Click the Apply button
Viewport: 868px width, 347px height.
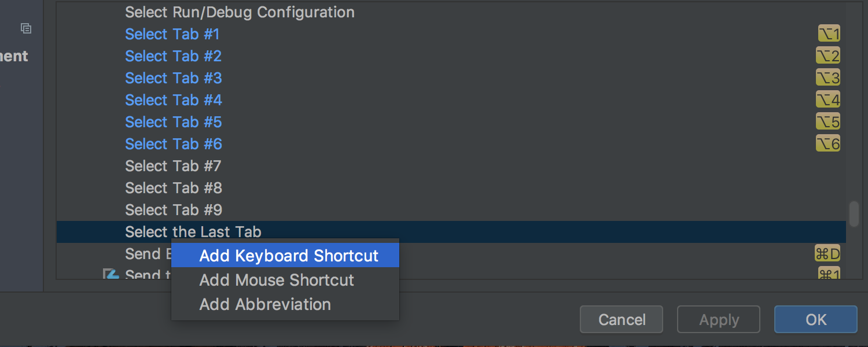click(x=719, y=320)
